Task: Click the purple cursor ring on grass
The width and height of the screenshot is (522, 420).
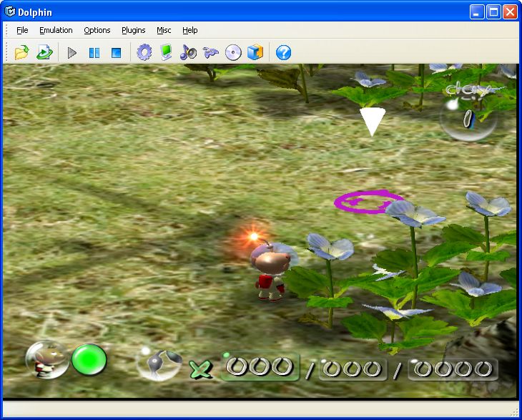Action: [369, 202]
